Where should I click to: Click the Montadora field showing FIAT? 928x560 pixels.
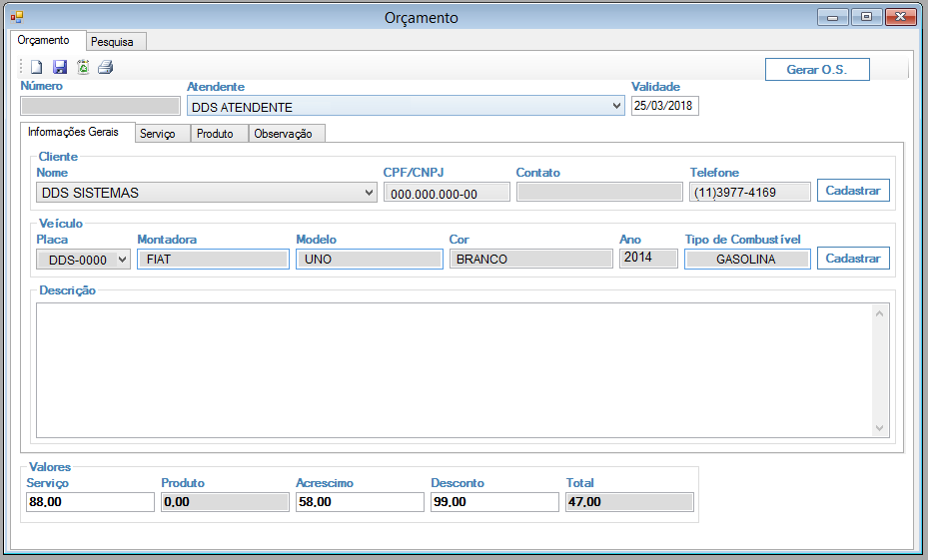[213, 259]
